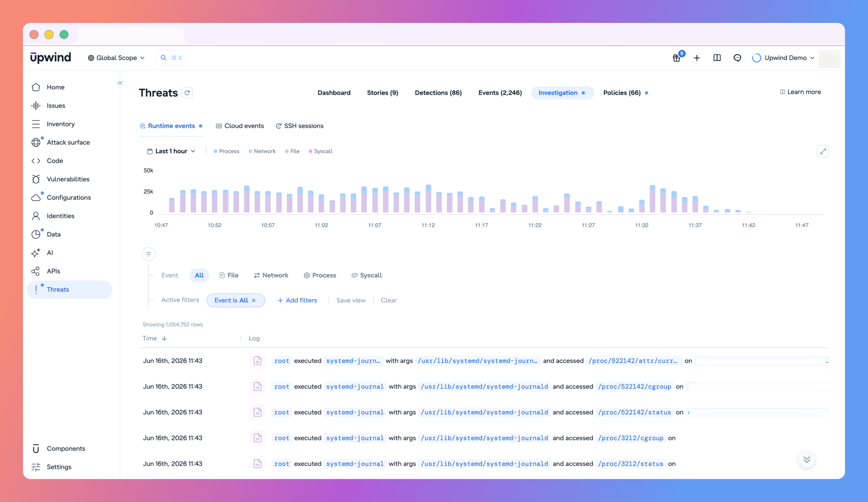Open Threats in sidebar

click(69, 289)
